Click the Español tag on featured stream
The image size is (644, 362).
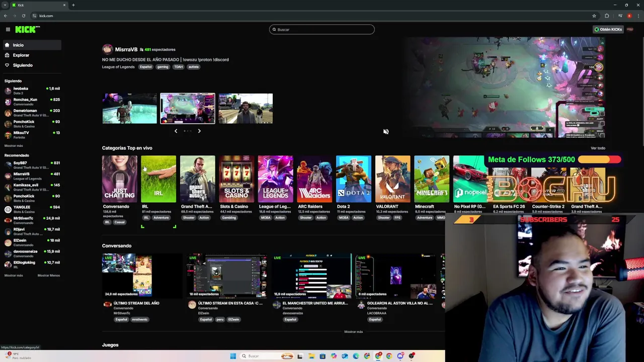click(145, 67)
